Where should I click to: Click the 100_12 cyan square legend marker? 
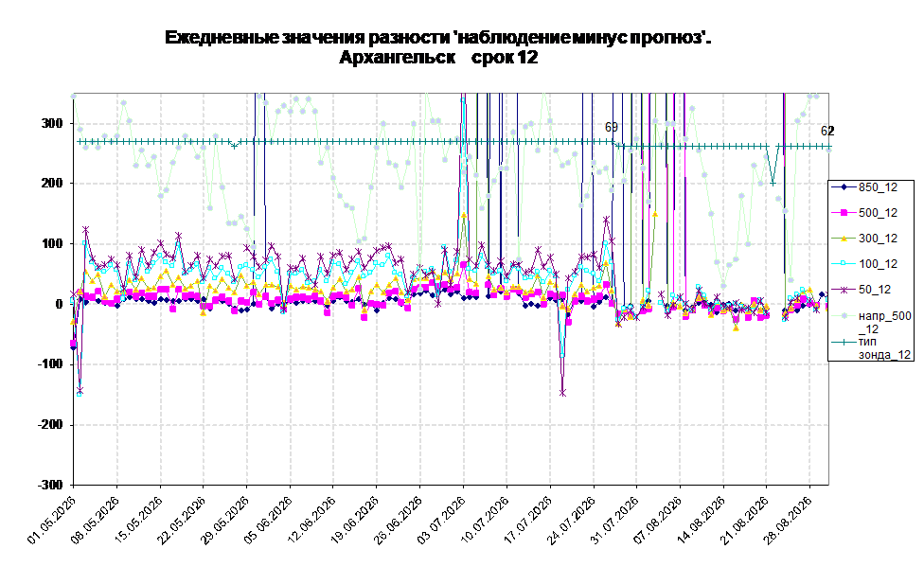tap(844, 263)
